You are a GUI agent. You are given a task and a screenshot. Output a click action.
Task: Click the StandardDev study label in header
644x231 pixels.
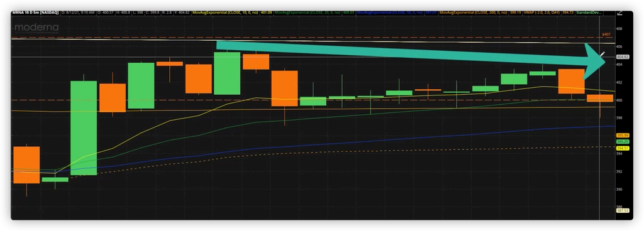(x=589, y=13)
